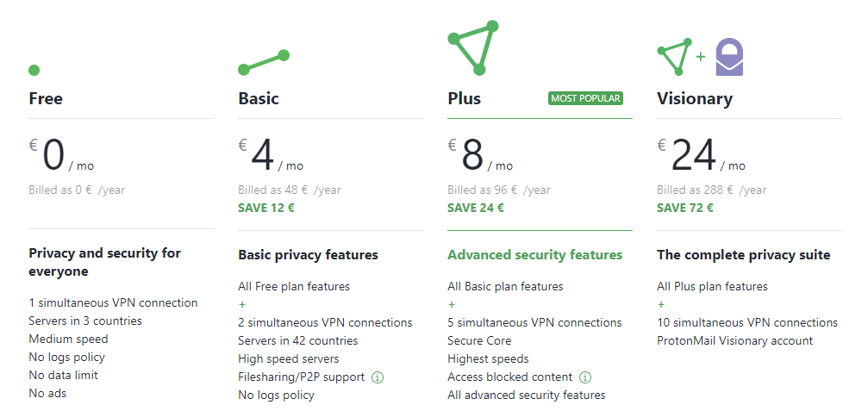Select the Visionary plan heading
868x411 pixels.
(695, 99)
